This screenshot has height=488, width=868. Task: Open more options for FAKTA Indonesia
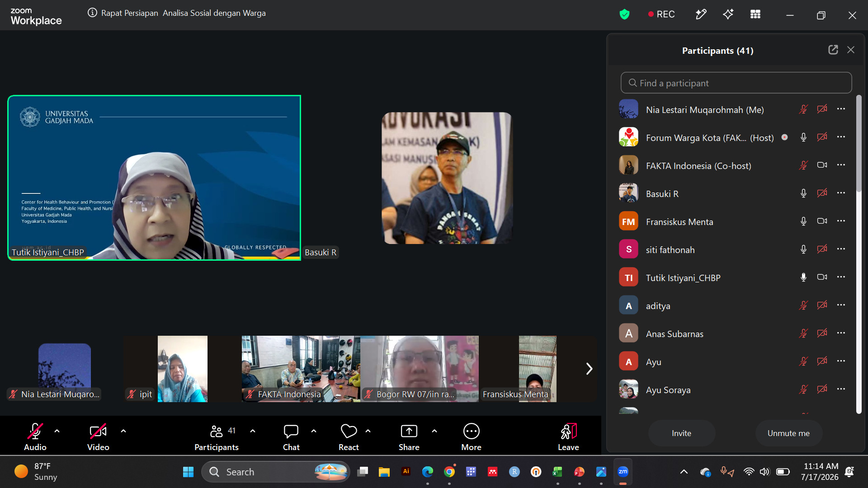[x=841, y=165]
